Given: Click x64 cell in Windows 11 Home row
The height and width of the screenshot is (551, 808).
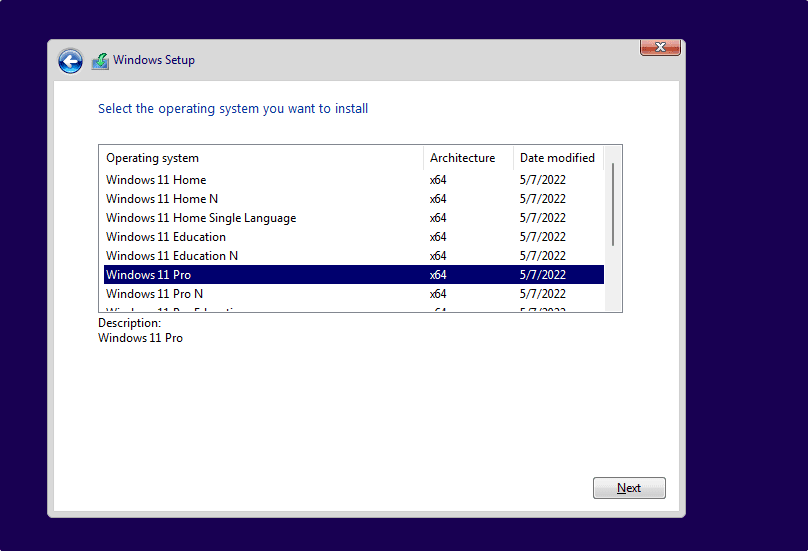Looking at the screenshot, I should coord(438,180).
